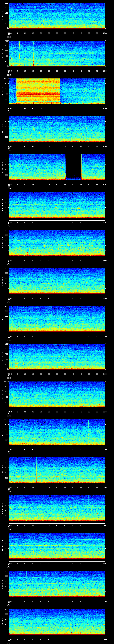Click the 17:17 spectrogram plot area

point(57,129)
